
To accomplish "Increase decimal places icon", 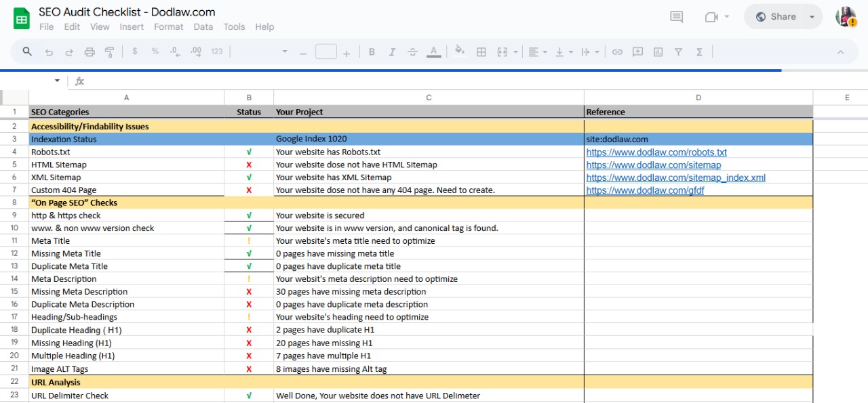I will [x=196, y=51].
